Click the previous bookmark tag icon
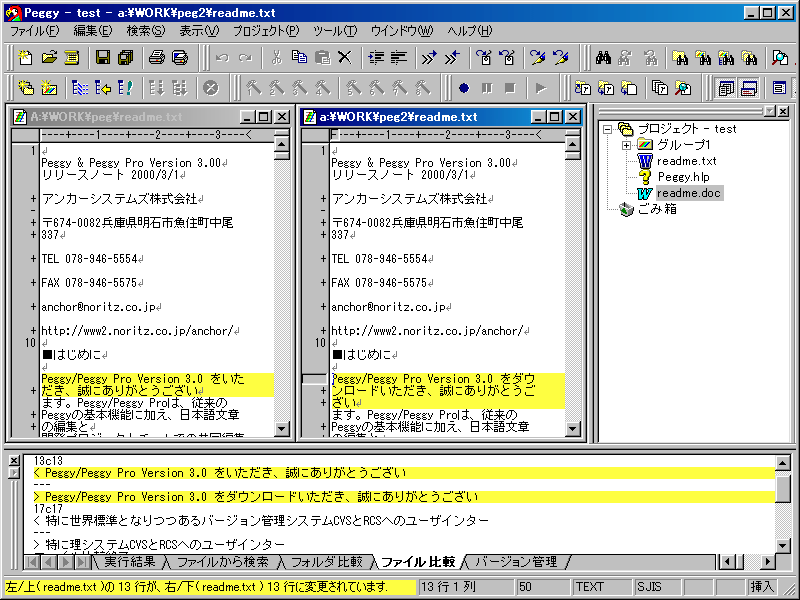Viewport: 800px width, 600px height. click(508, 58)
